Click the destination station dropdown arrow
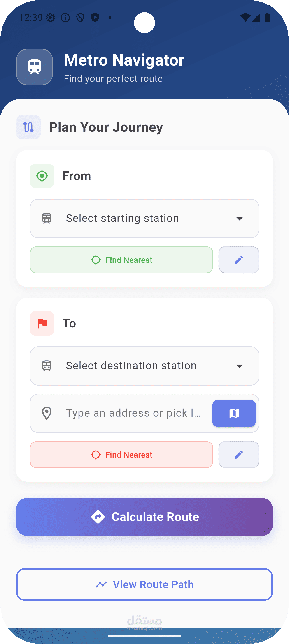 240,366
